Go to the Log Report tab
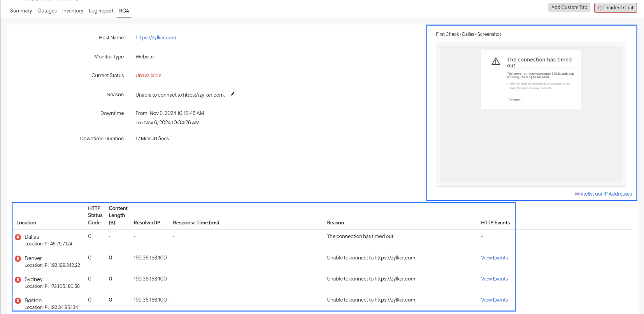The image size is (644, 314). pyautogui.click(x=101, y=11)
